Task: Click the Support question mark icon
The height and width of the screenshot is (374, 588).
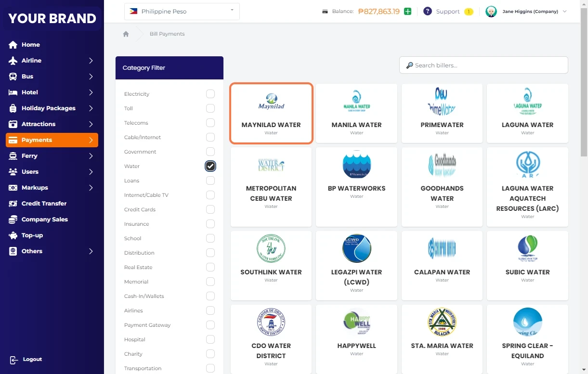Action: coord(427,12)
